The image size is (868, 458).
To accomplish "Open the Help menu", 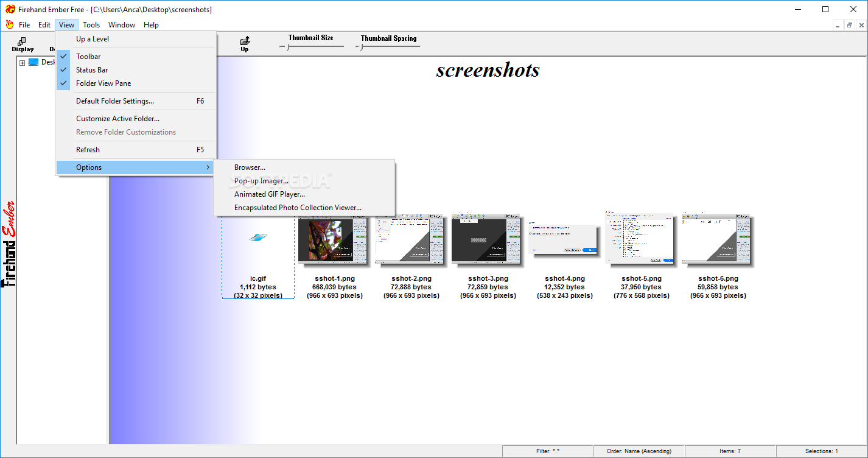I will (151, 25).
